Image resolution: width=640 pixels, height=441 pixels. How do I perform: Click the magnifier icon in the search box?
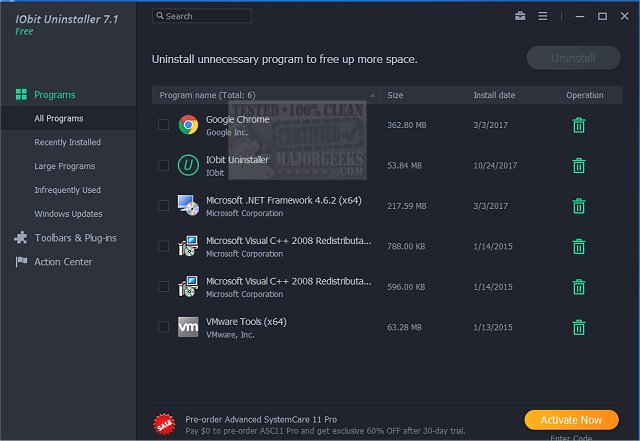[160, 16]
